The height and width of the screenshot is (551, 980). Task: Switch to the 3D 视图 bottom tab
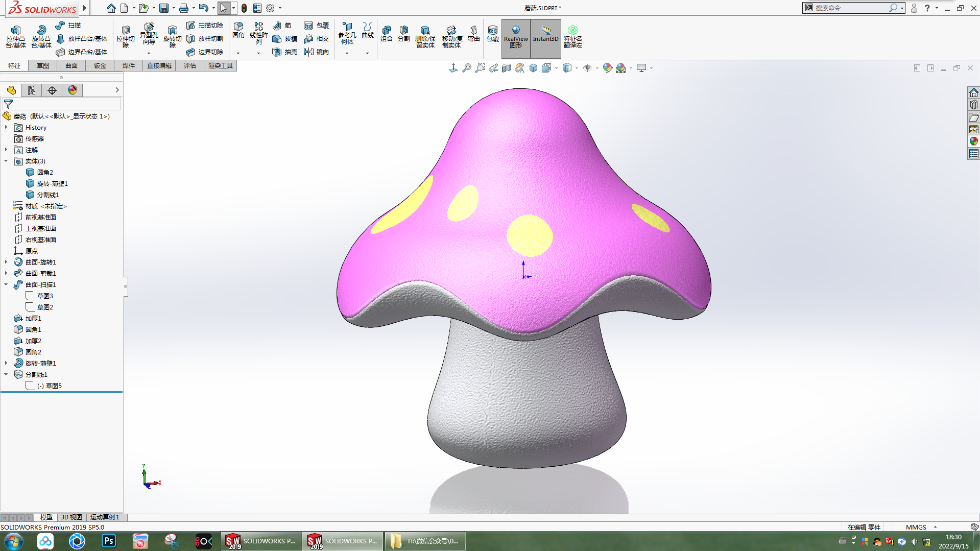[71, 517]
